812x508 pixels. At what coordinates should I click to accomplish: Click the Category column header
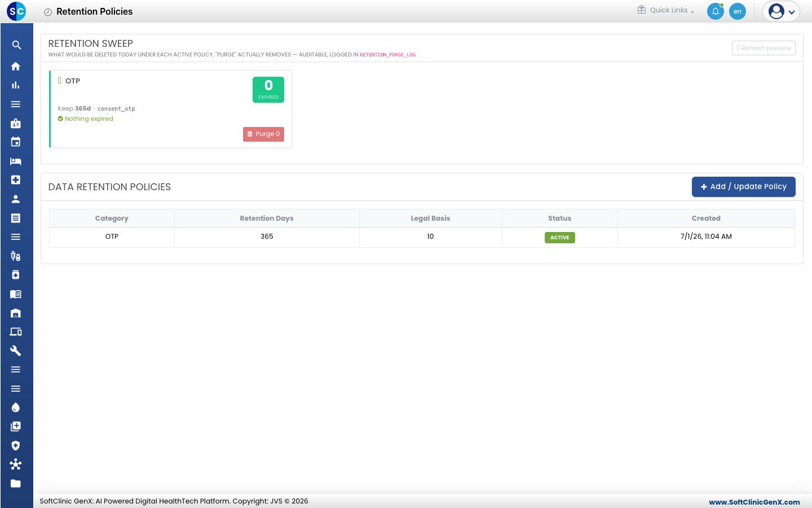[112, 218]
